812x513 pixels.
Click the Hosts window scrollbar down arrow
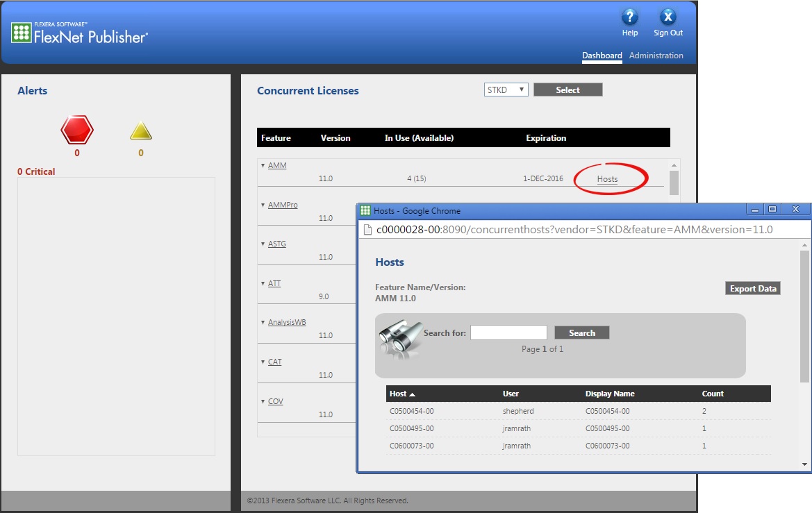804,464
